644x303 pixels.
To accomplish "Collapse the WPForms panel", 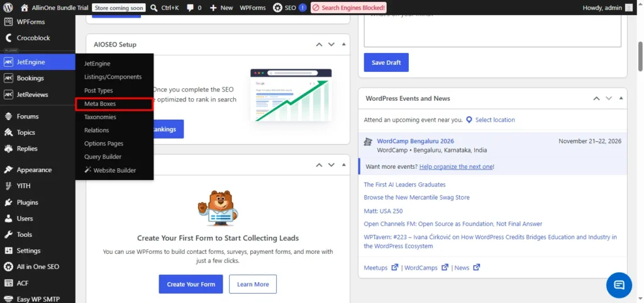I will (344, 165).
